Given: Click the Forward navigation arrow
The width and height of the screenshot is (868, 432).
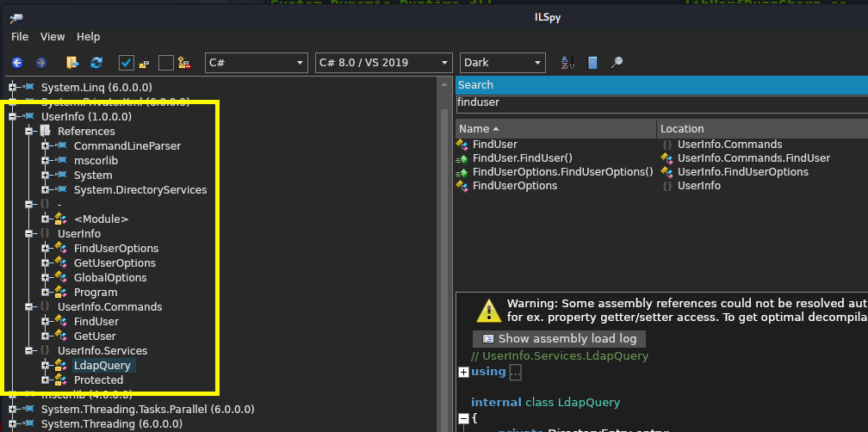Looking at the screenshot, I should pyautogui.click(x=41, y=63).
